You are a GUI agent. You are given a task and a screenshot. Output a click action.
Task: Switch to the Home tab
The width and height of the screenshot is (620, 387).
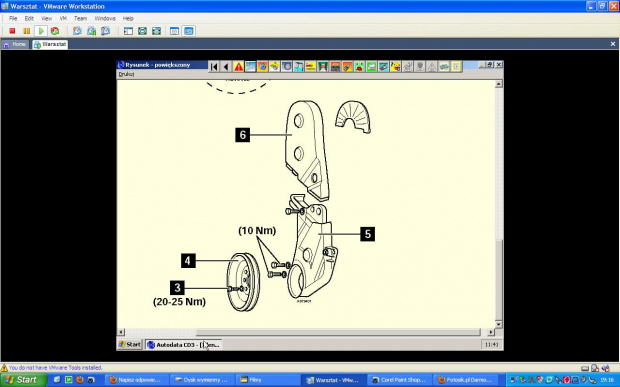point(16,44)
